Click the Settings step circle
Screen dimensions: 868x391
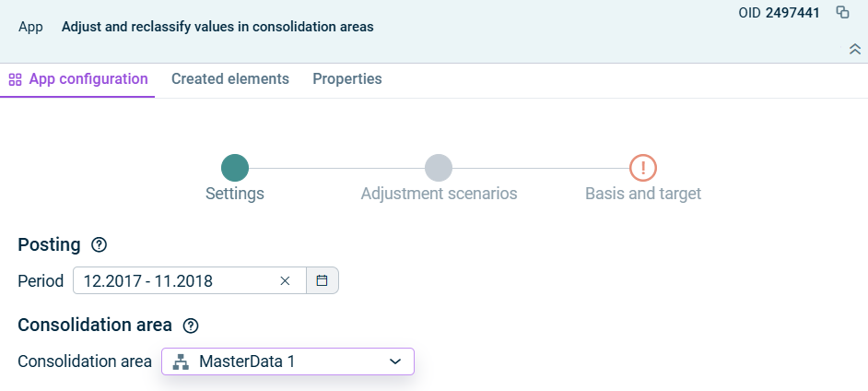tap(235, 168)
